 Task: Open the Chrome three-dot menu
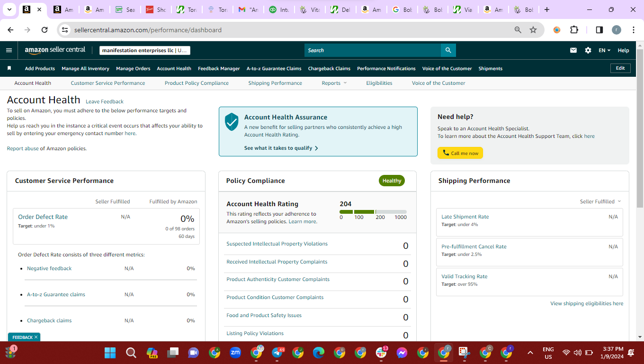point(634,30)
